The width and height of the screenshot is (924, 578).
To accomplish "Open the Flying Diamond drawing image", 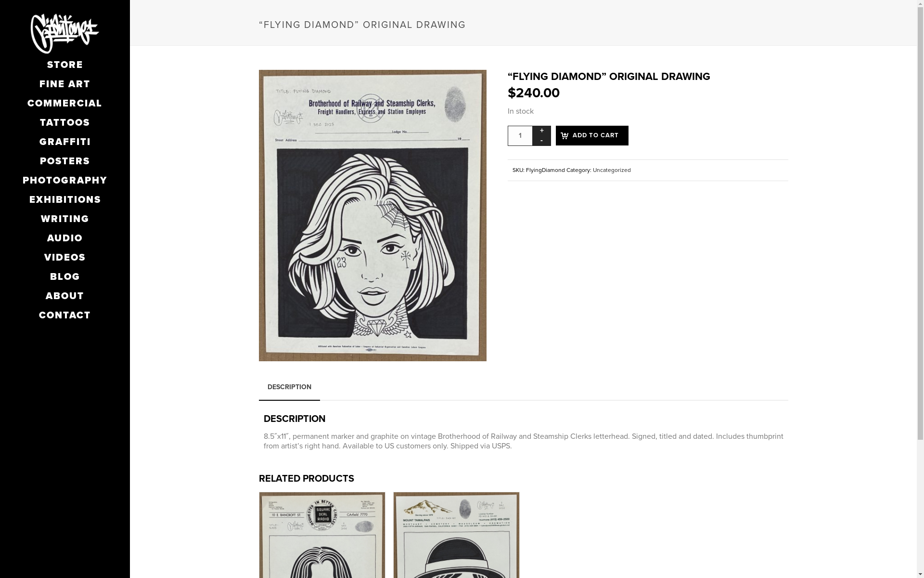I will coord(372,215).
